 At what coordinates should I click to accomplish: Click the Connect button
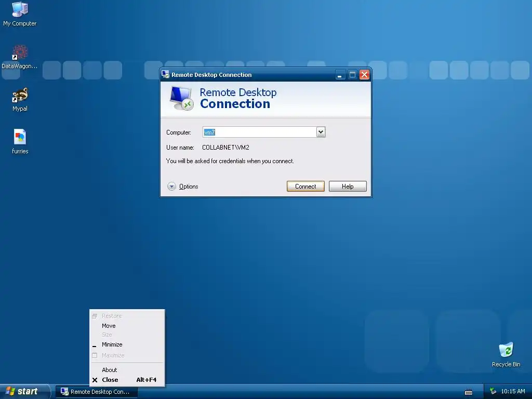point(305,187)
